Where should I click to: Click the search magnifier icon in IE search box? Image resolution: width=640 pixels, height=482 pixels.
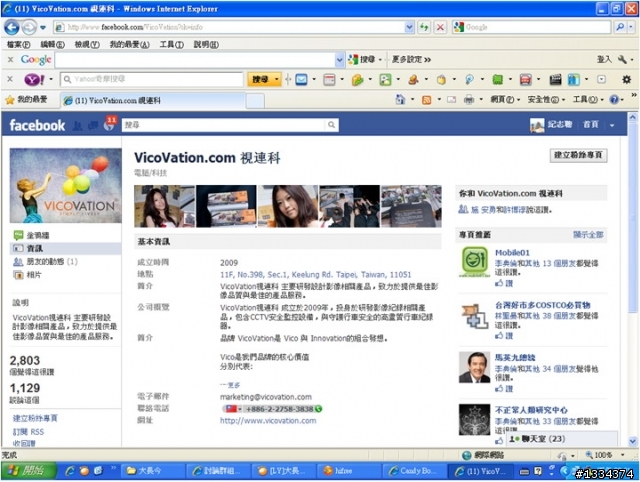pyautogui.click(x=620, y=27)
